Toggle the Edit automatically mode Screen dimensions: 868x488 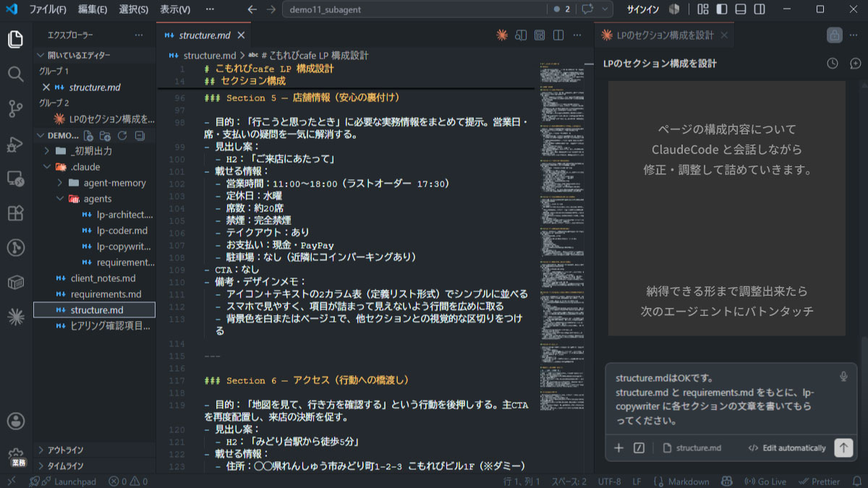point(786,448)
